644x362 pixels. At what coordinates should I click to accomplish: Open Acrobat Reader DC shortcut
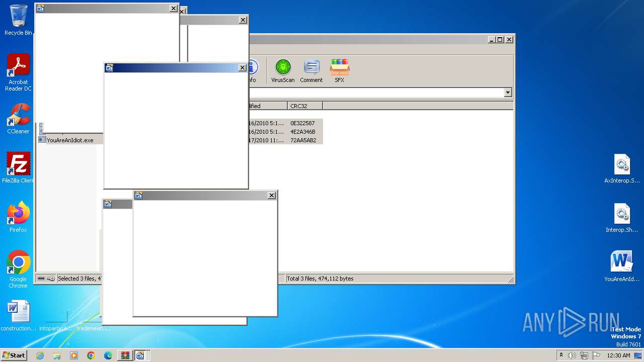tap(18, 72)
